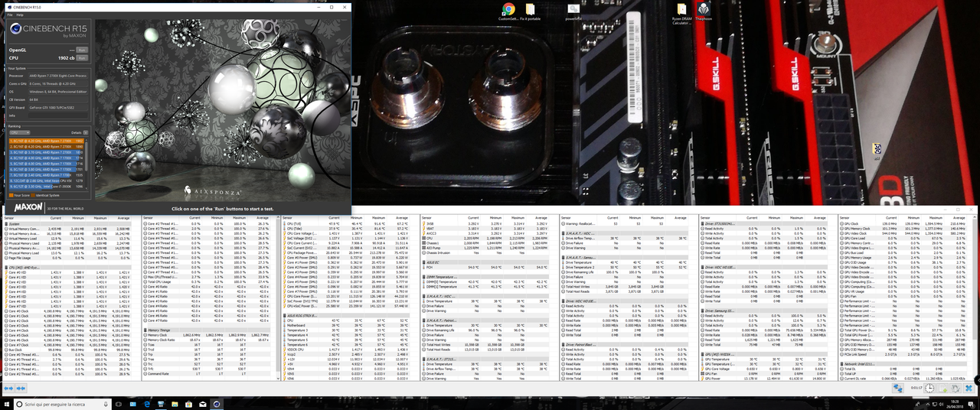Select ranking entry scoring 1774

pyautogui.click(x=46, y=158)
